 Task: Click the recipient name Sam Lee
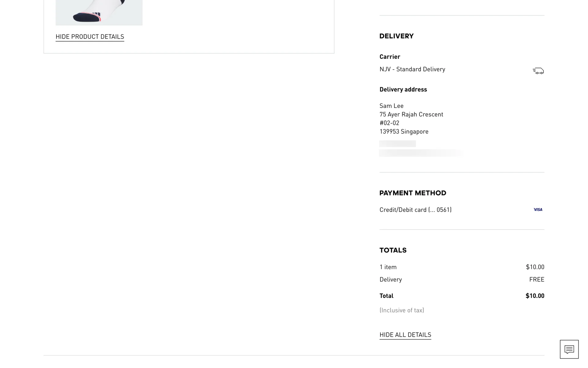pos(391,106)
